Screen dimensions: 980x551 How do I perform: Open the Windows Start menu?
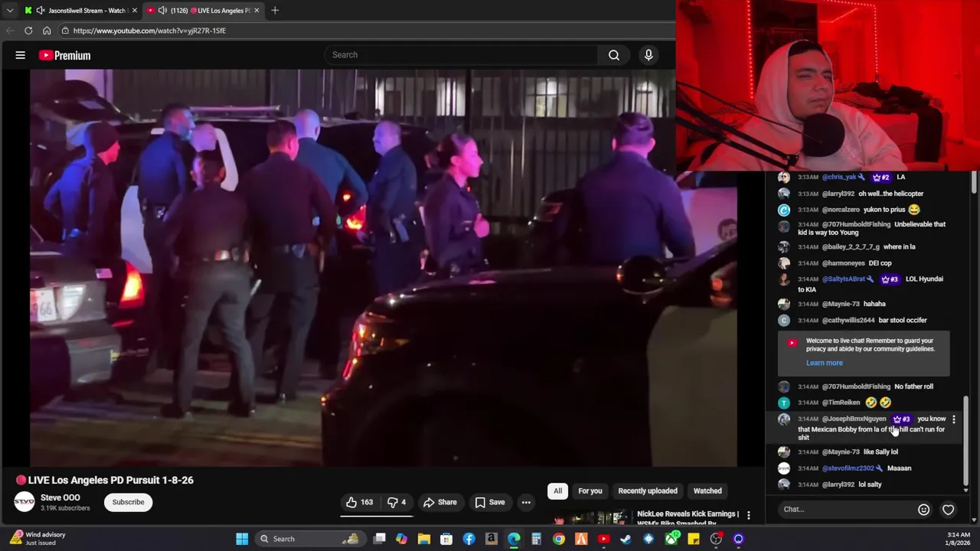[242, 539]
